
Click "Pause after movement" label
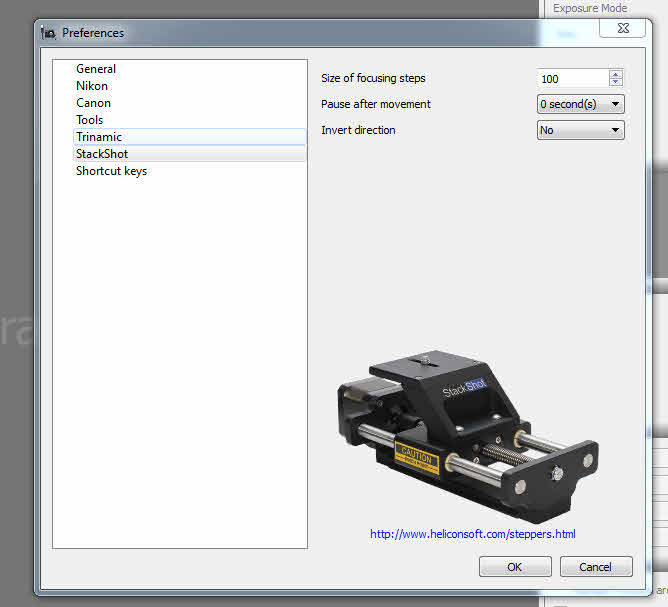(x=376, y=104)
